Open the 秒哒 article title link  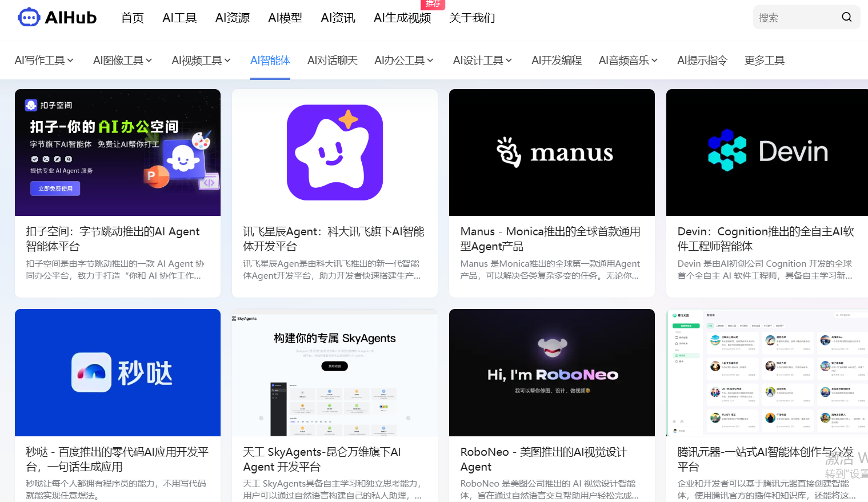coord(117,459)
